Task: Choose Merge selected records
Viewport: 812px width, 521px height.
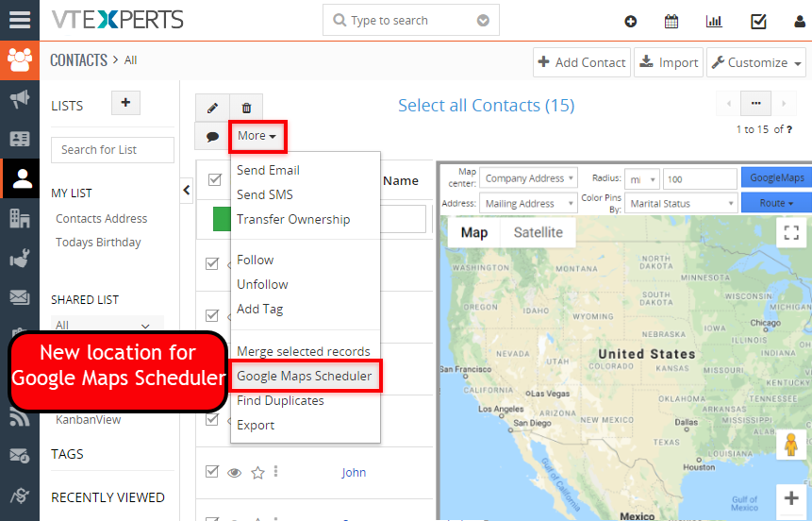Action: tap(304, 351)
